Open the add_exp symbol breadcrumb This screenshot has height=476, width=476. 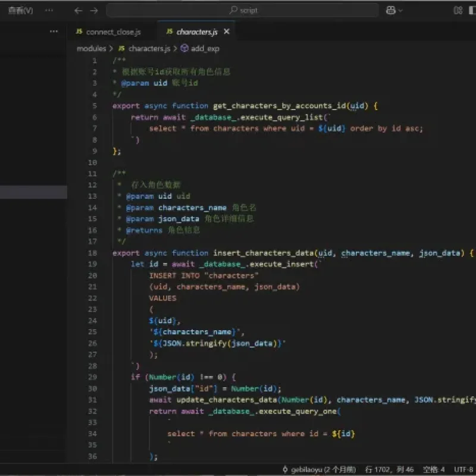(200, 49)
